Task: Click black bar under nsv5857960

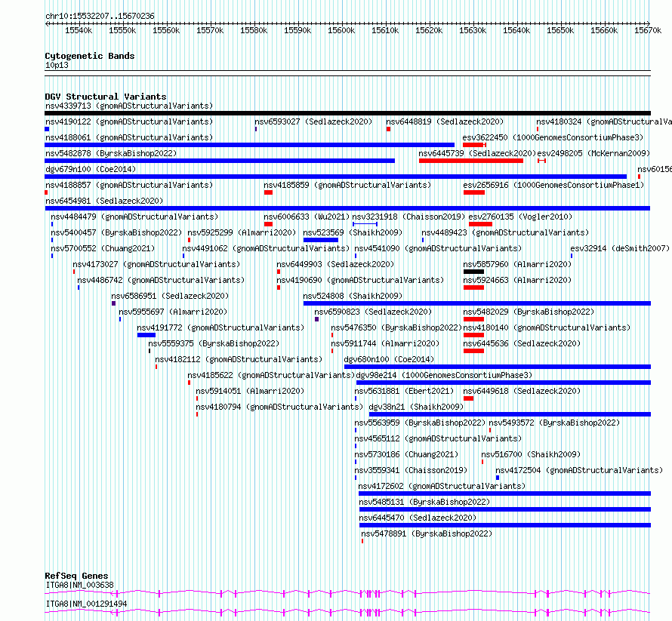Action: [x=473, y=272]
